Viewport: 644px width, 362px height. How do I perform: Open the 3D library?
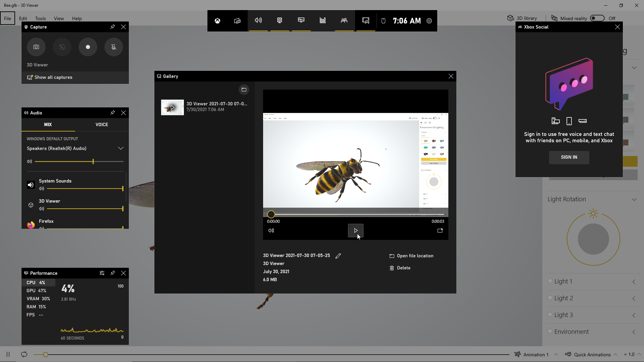pos(522,18)
